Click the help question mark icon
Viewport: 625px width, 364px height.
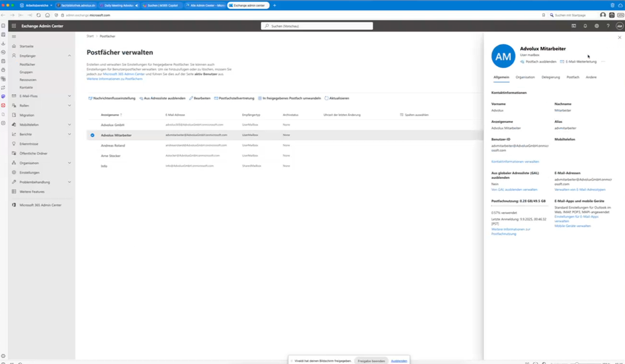pos(608,26)
